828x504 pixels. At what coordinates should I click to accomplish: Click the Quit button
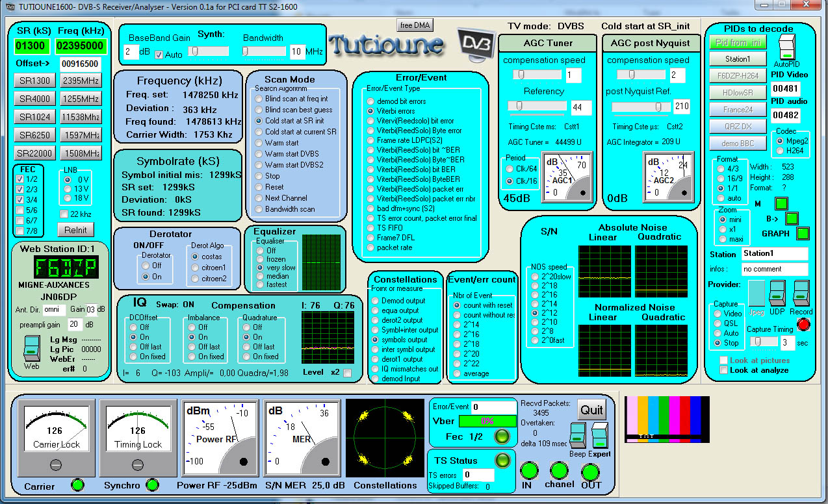coord(591,409)
